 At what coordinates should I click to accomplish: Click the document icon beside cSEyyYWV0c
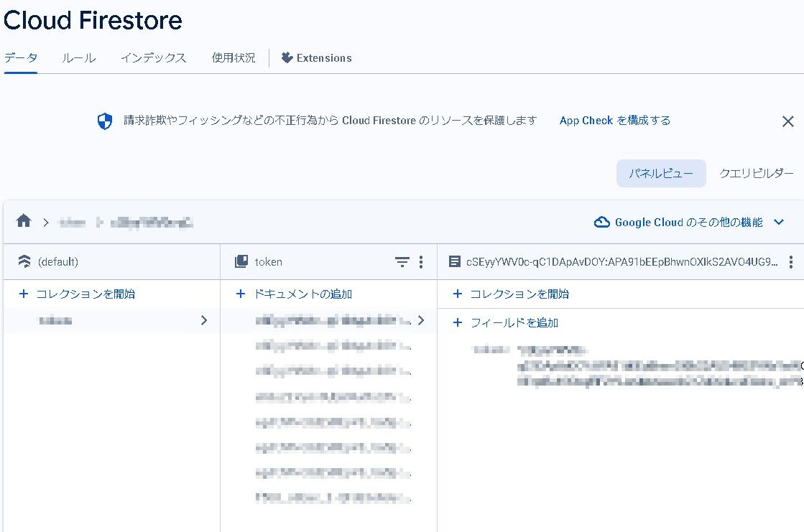[454, 261]
